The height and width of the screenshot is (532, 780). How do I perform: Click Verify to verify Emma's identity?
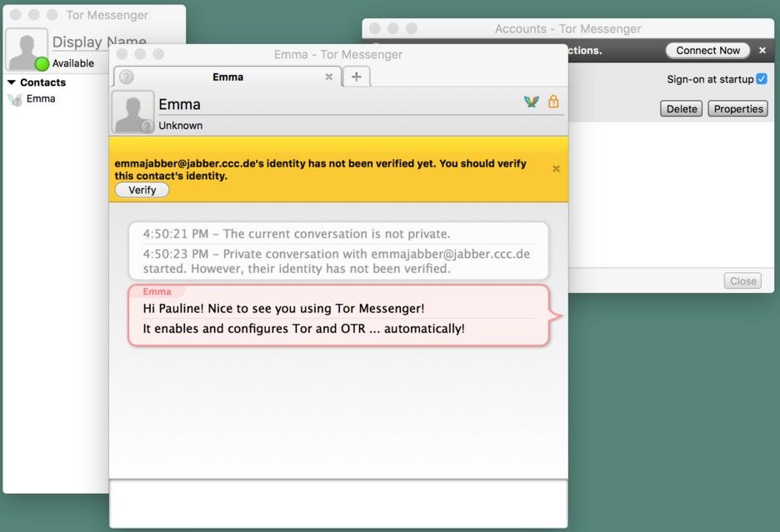(142, 190)
